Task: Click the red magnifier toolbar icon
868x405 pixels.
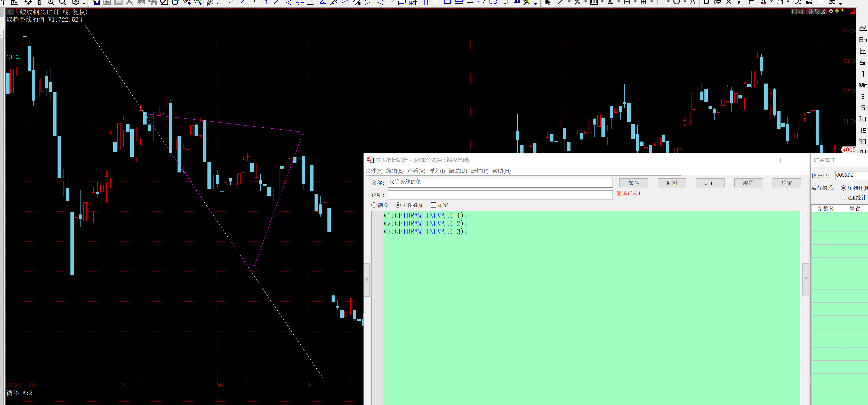Action: (x=187, y=2)
